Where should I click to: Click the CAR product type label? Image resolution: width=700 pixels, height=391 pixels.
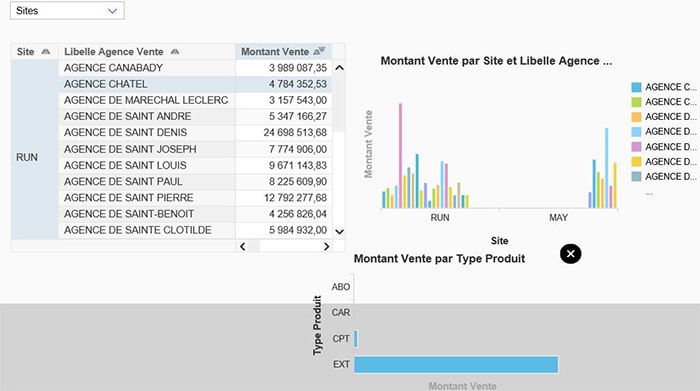(341, 313)
